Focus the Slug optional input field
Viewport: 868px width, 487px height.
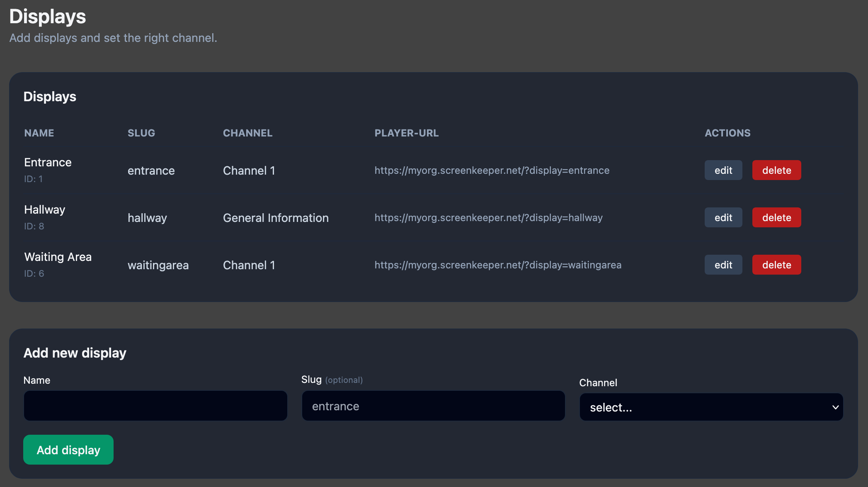tap(433, 406)
